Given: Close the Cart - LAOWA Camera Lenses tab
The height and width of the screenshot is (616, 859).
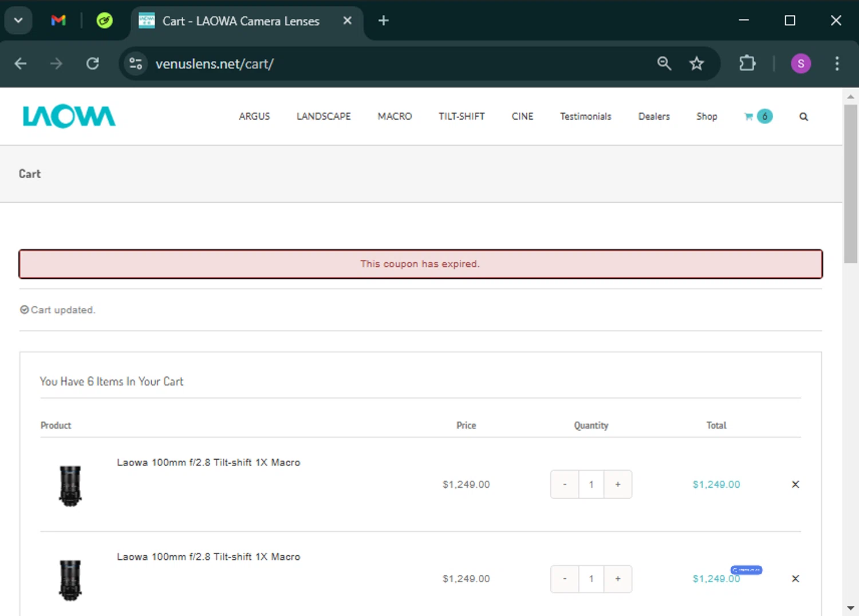Looking at the screenshot, I should click(x=347, y=21).
